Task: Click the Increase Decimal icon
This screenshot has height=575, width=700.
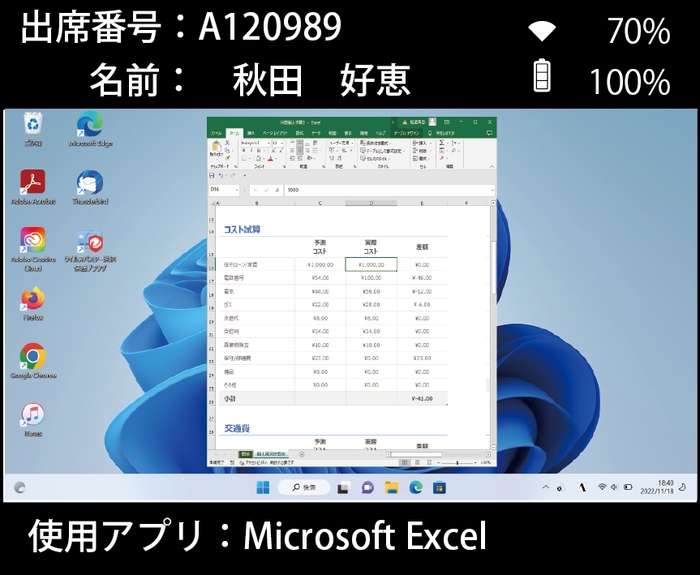Action: (332, 158)
